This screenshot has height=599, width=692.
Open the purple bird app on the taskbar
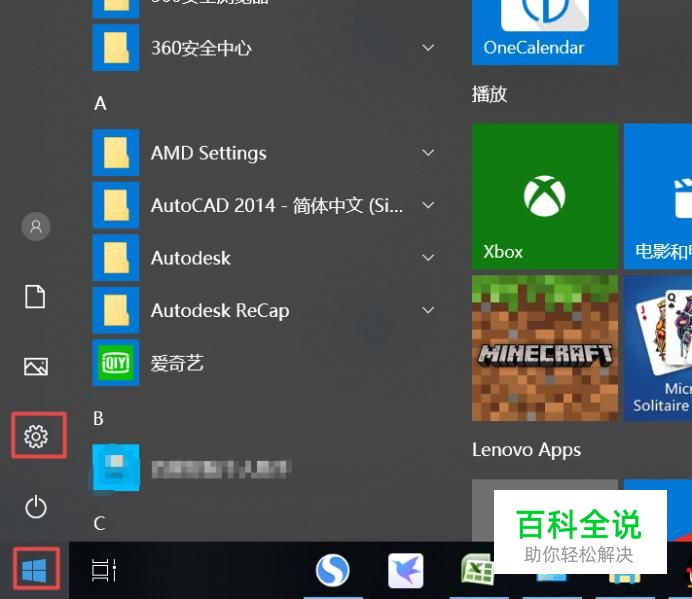coord(406,570)
